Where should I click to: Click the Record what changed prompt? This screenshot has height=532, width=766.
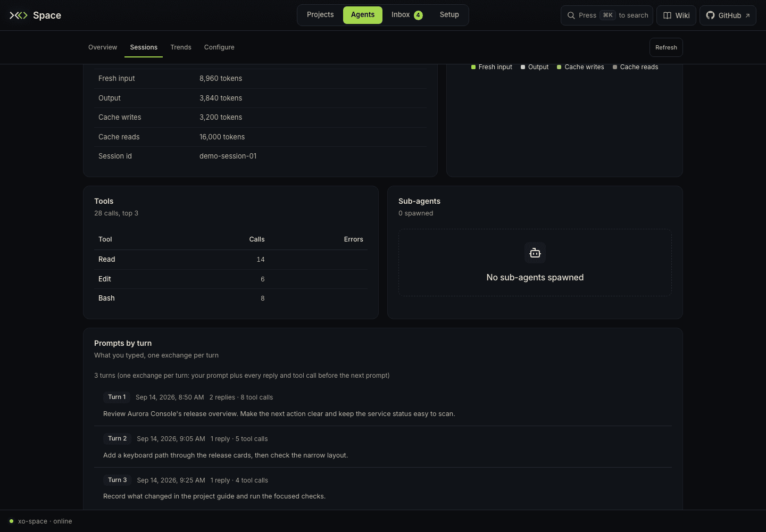tap(214, 496)
